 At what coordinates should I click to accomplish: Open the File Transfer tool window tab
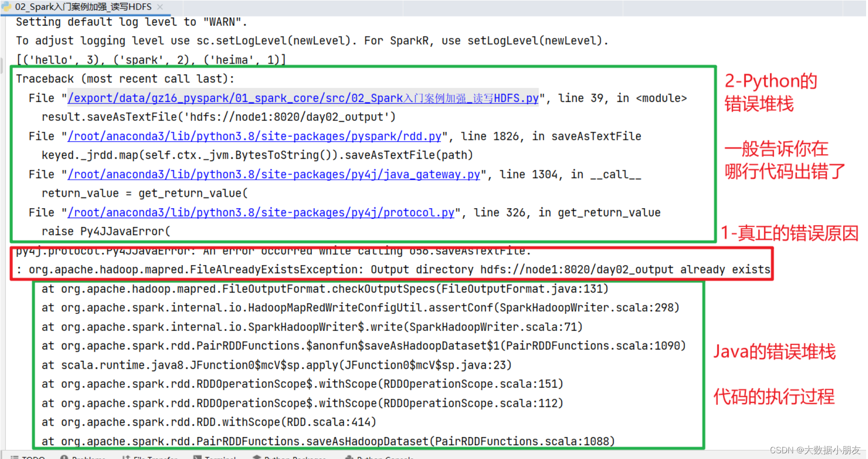(x=150, y=457)
